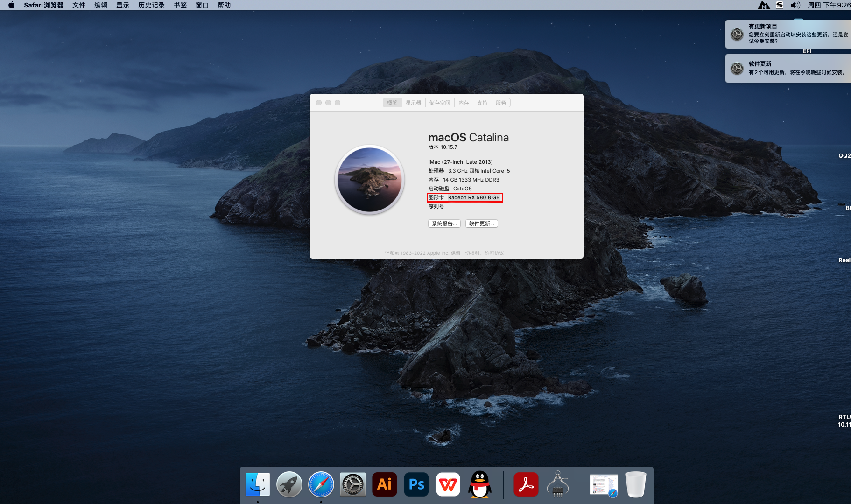Launch Adobe Illustrator from Dock
This screenshot has height=504, width=851.
coord(385,484)
